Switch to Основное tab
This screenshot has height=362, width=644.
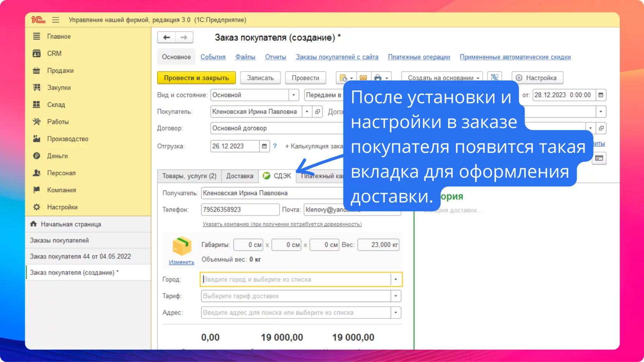pyautogui.click(x=176, y=57)
